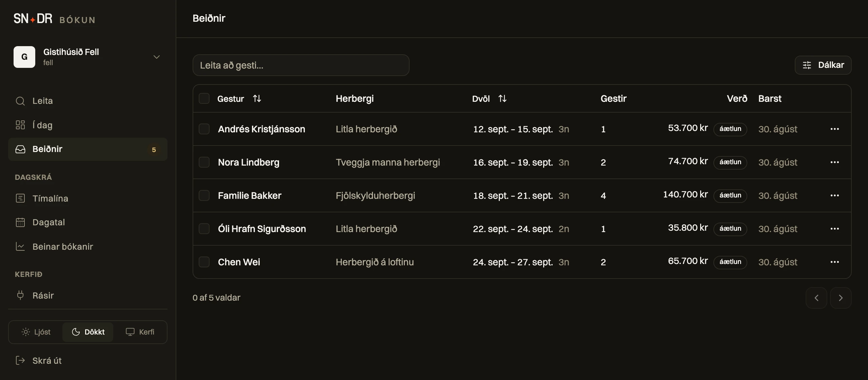This screenshot has height=380, width=868.
Task: Open the Beinar bókanir chart icon
Action: click(x=20, y=247)
